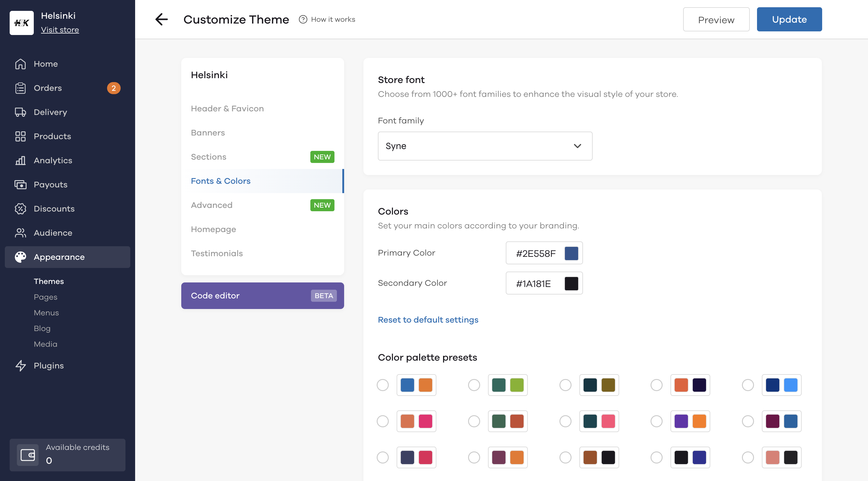
Task: Click the NEW badge beside Sections
Action: click(322, 157)
